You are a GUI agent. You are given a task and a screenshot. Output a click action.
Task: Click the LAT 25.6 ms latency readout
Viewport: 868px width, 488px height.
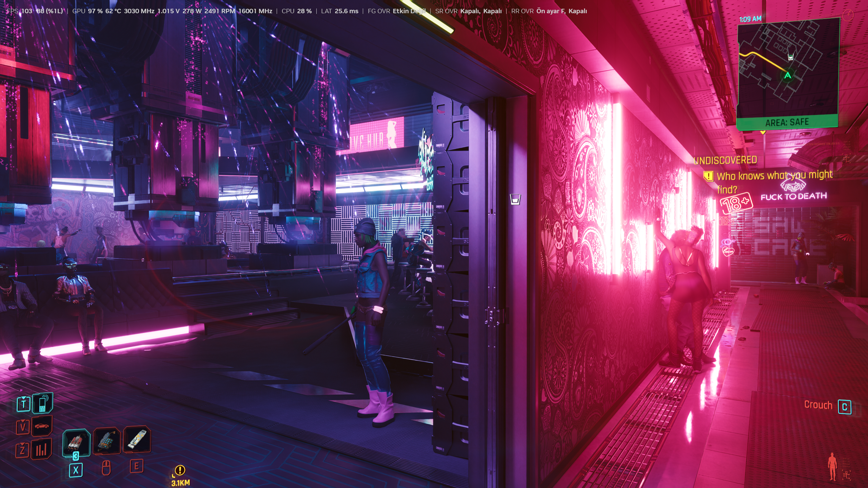(x=340, y=11)
